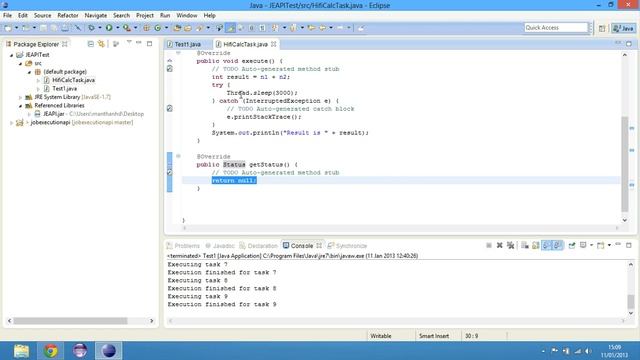The image size is (640, 360).
Task: Open the Navigate menu
Action: click(96, 16)
